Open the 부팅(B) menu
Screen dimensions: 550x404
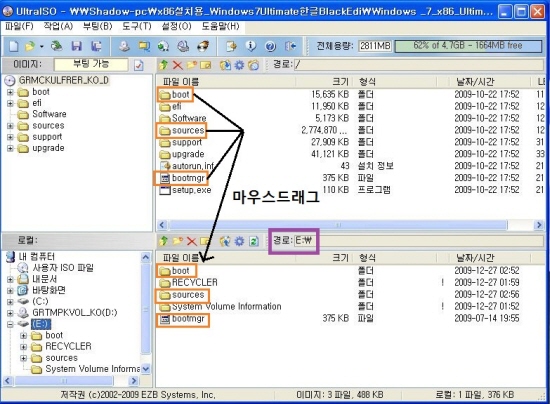tap(98, 26)
